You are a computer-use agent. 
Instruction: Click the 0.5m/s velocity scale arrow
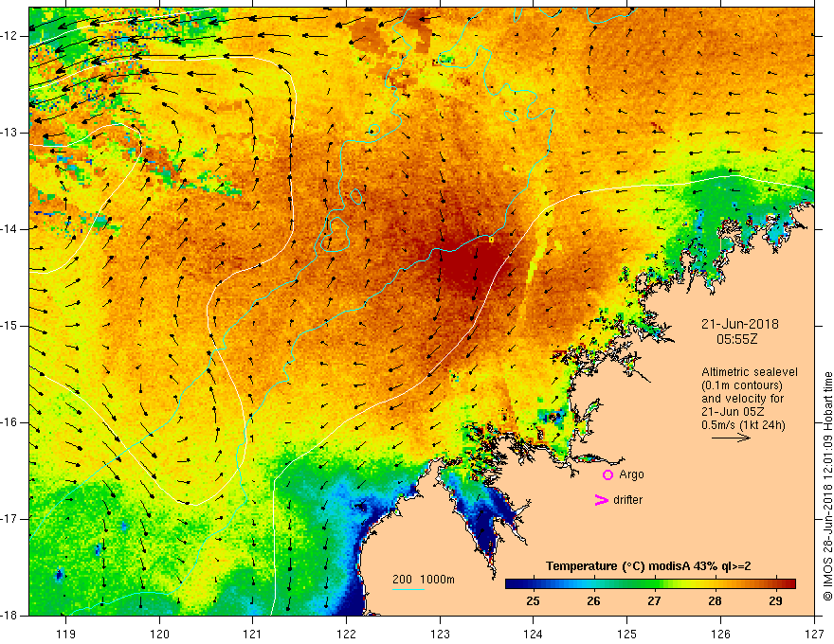pos(731,438)
